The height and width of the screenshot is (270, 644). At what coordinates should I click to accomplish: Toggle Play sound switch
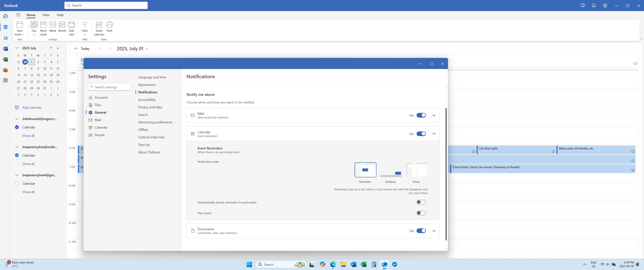[x=421, y=213]
